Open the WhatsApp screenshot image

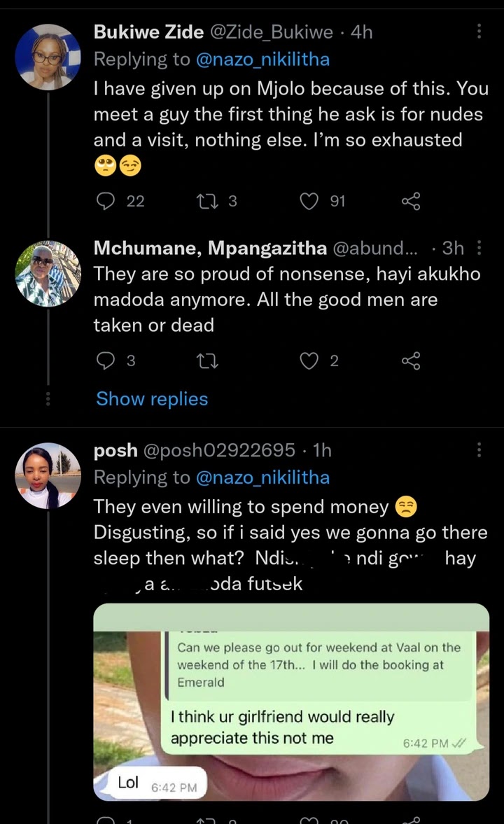tap(291, 701)
